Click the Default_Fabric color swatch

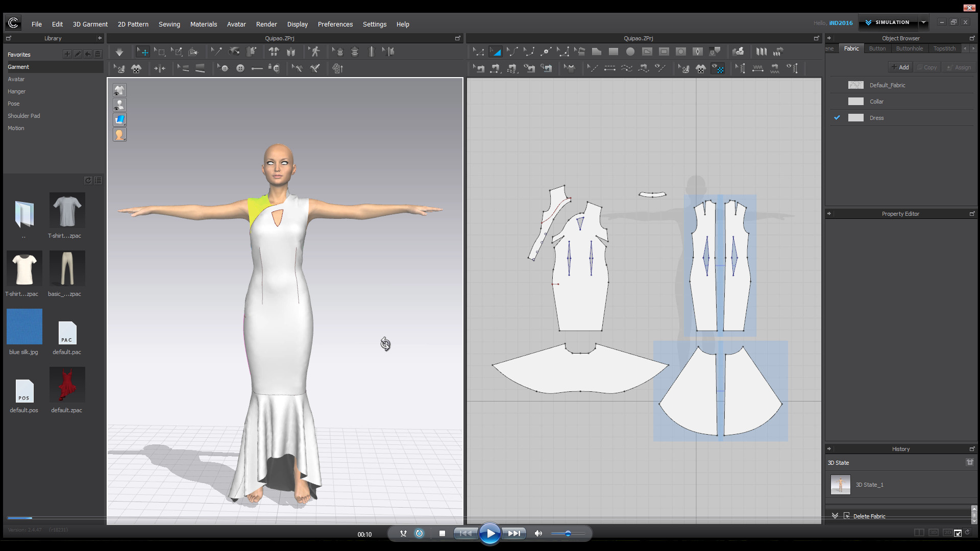click(x=855, y=85)
